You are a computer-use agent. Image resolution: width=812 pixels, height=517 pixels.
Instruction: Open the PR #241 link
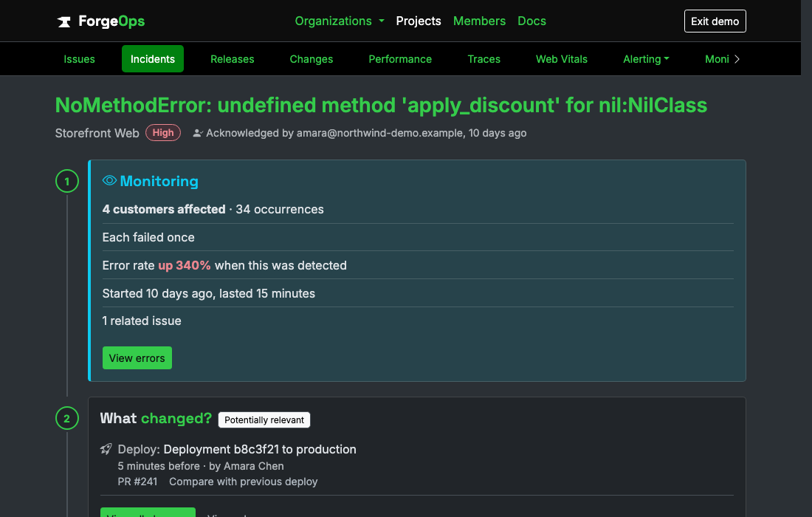point(137,482)
